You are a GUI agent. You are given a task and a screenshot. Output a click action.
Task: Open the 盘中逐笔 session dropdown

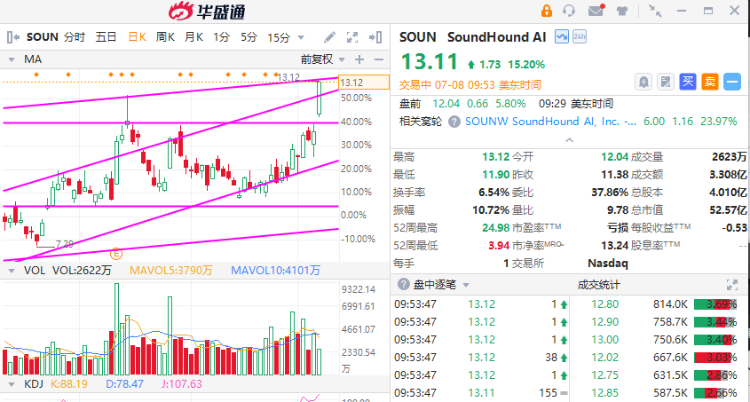(x=465, y=285)
